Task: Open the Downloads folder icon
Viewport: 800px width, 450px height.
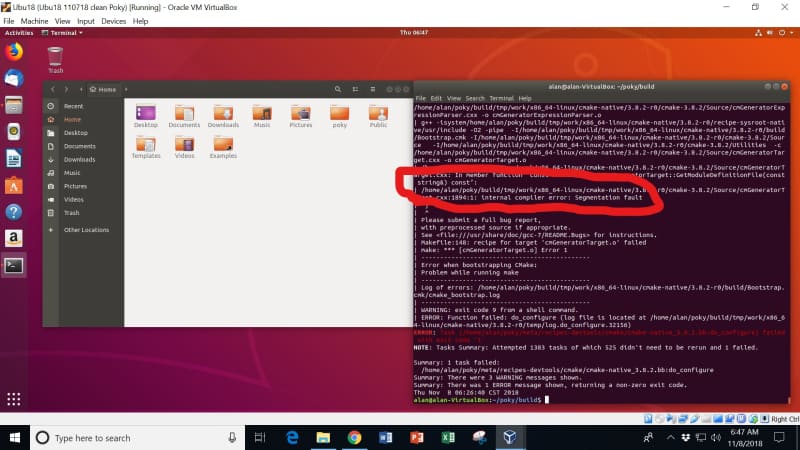Action: click(x=223, y=116)
